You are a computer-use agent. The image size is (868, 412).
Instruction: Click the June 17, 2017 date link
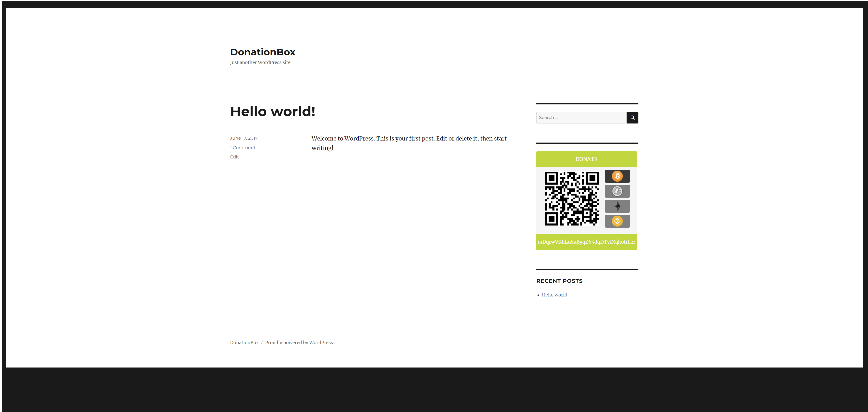click(x=244, y=138)
